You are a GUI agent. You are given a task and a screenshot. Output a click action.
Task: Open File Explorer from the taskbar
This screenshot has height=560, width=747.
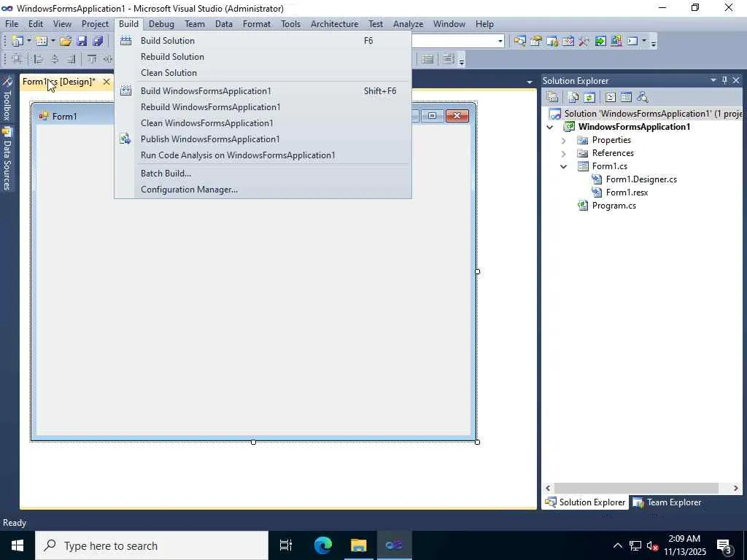click(x=358, y=545)
